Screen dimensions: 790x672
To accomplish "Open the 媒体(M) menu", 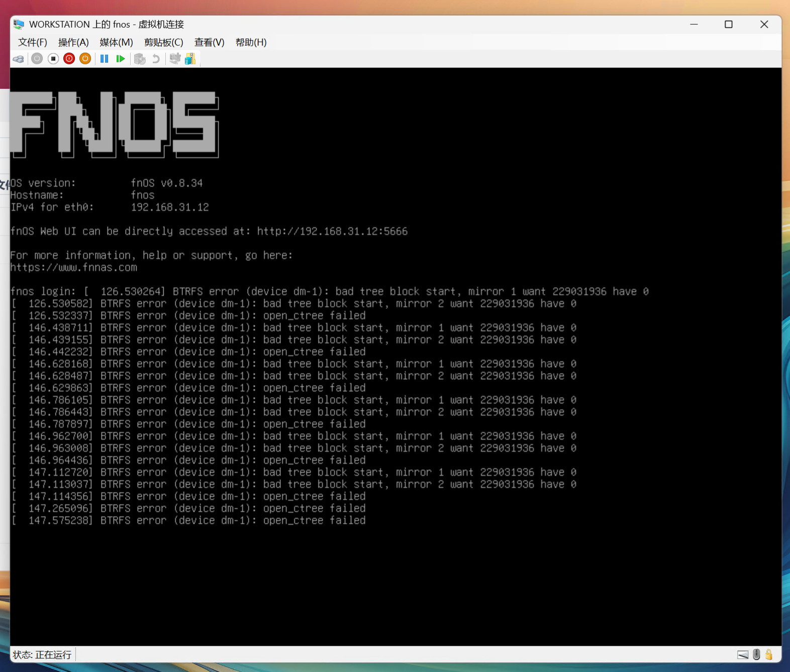I will coord(116,43).
